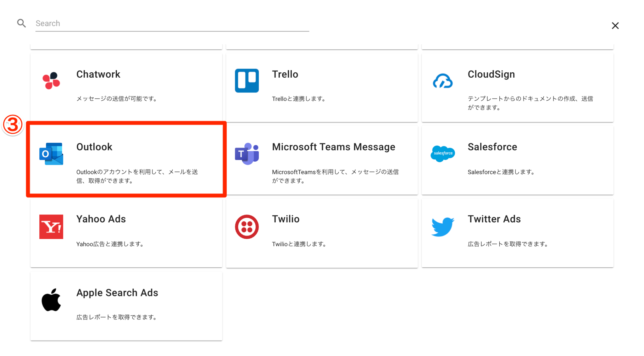Focus the Search input field
The width and height of the screenshot is (644, 356).
(x=172, y=24)
